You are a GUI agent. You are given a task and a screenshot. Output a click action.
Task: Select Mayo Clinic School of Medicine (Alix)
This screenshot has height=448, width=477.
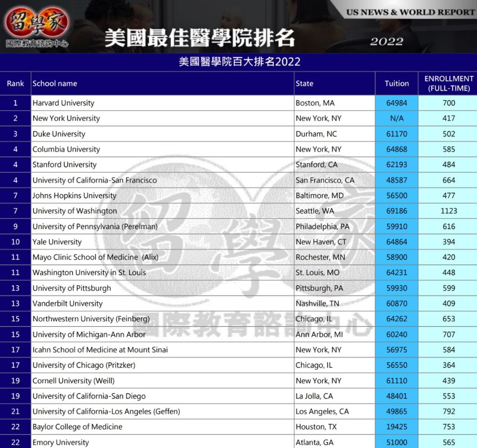pyautogui.click(x=163, y=258)
